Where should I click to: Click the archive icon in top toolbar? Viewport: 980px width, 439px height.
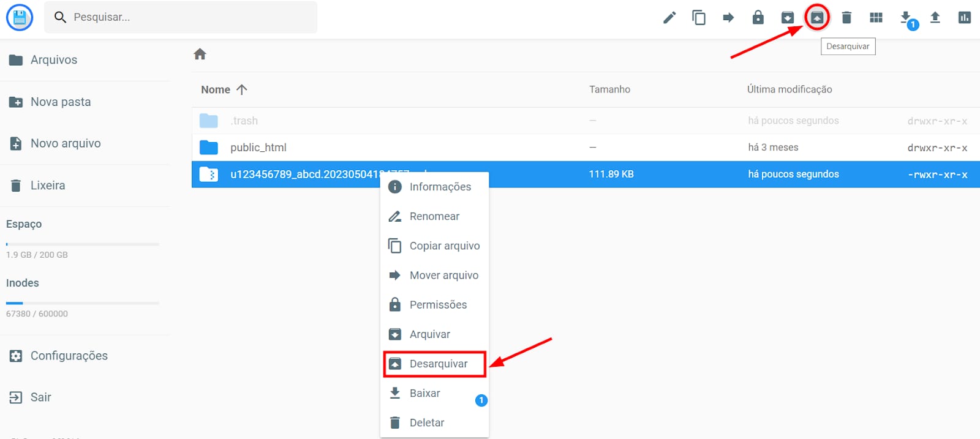click(x=788, y=18)
